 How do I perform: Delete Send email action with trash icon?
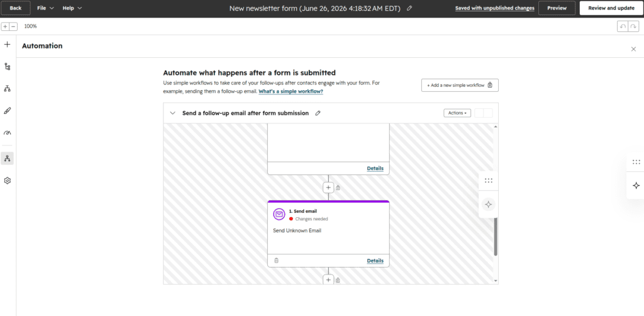(x=277, y=261)
